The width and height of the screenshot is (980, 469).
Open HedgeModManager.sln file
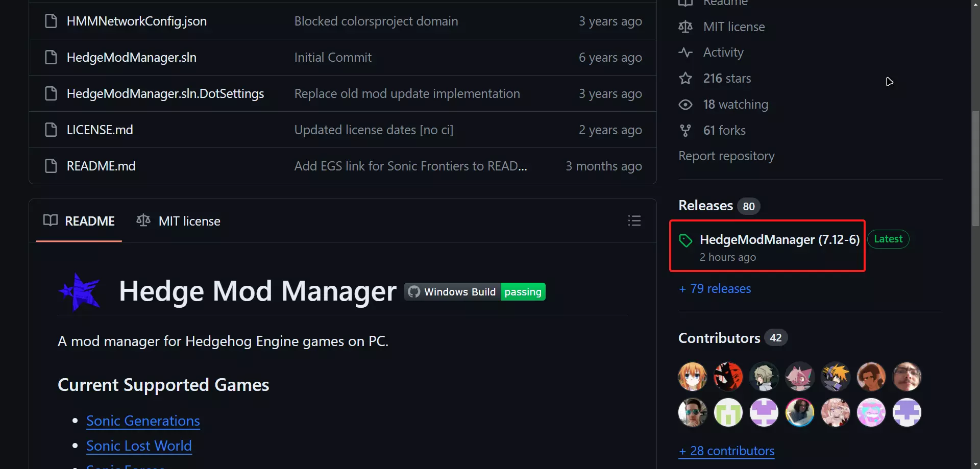pos(131,57)
